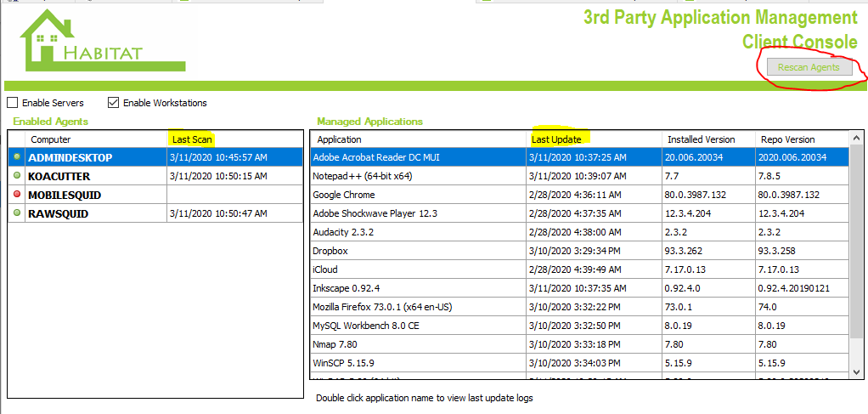Click Notepad++ installed version 7.7

(670, 176)
